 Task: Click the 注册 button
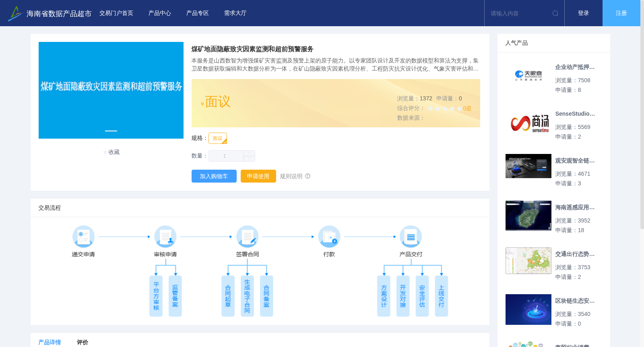621,13
